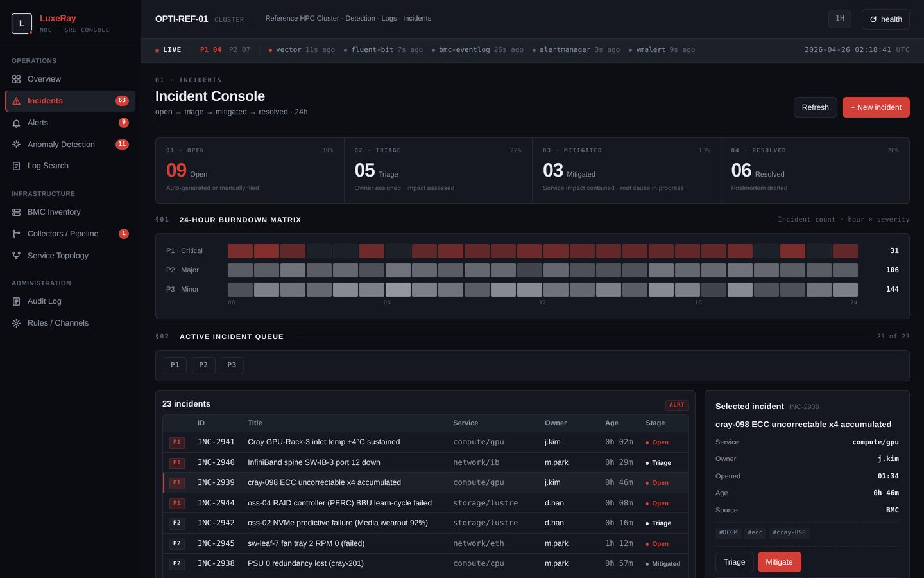Click the 9 badge on Alerts
Viewport: 924px width, 578px height.
124,123
